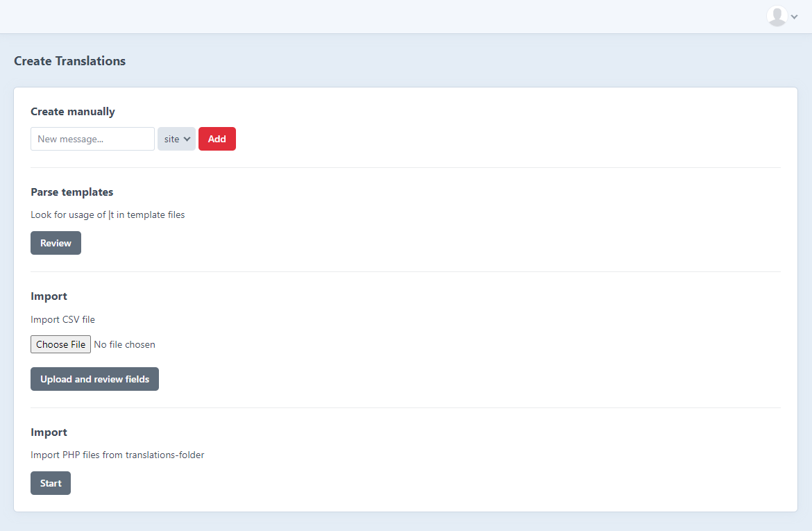The image size is (812, 531).
Task: Click the user avatar icon
Action: (x=777, y=16)
